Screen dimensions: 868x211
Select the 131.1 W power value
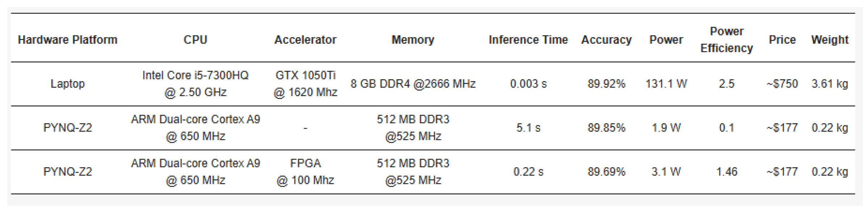(666, 84)
